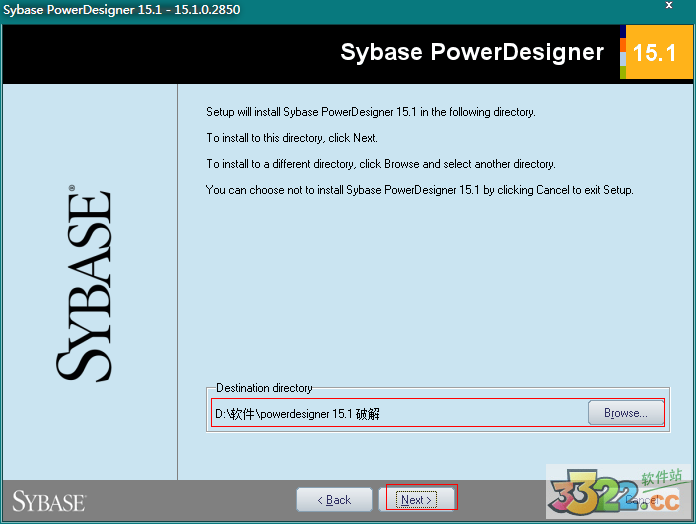Viewport: 696px width, 524px height.
Task: Click the Sybase PowerDesigner banner title
Action: [x=472, y=52]
